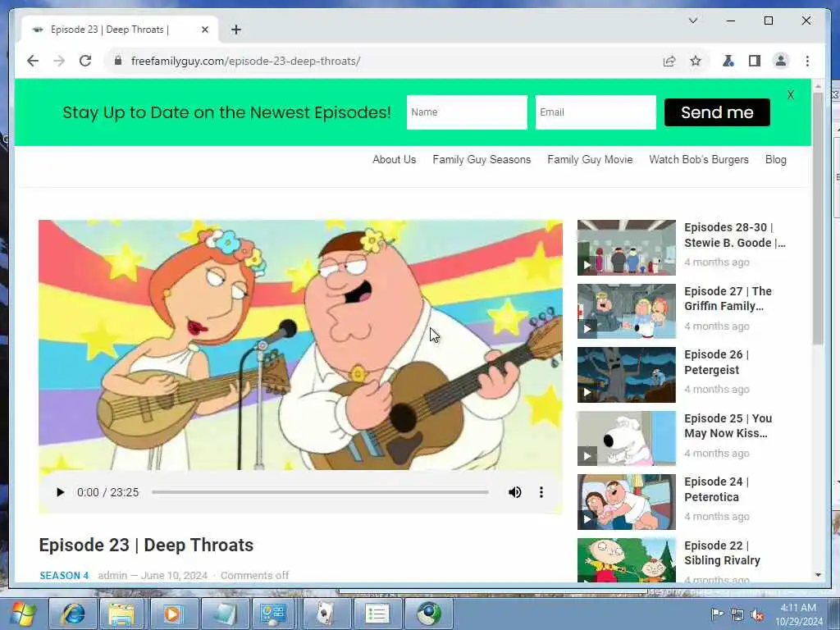This screenshot has height=630, width=840.
Task: Open network status tray icon
Action: [737, 614]
